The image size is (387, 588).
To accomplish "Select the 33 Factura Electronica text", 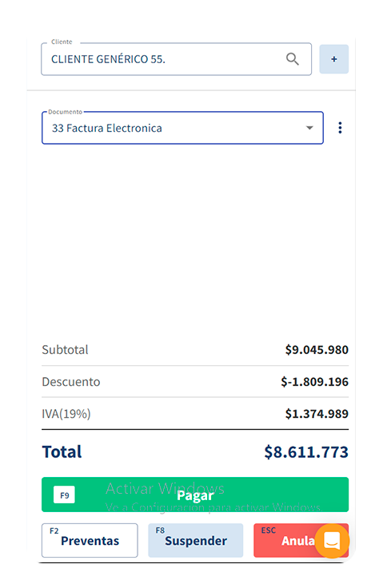I will click(107, 129).
